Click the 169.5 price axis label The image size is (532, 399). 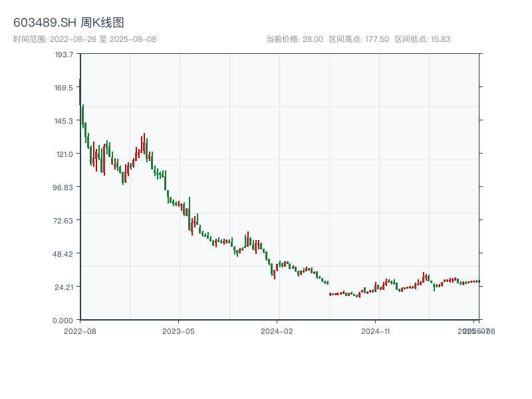click(64, 87)
